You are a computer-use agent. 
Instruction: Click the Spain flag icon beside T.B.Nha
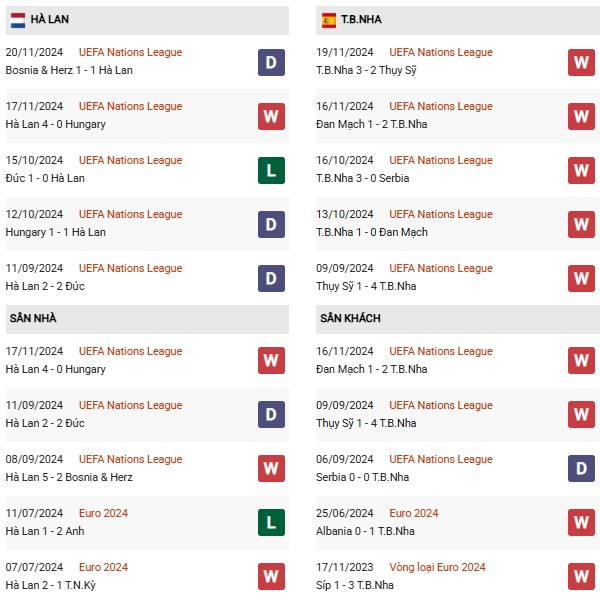coord(329,20)
